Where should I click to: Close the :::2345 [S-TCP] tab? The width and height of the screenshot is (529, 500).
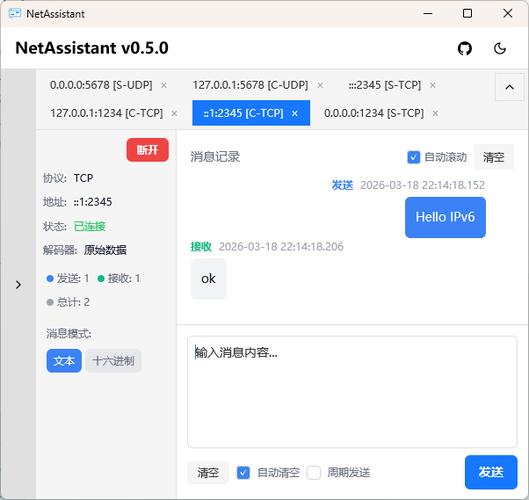point(433,85)
